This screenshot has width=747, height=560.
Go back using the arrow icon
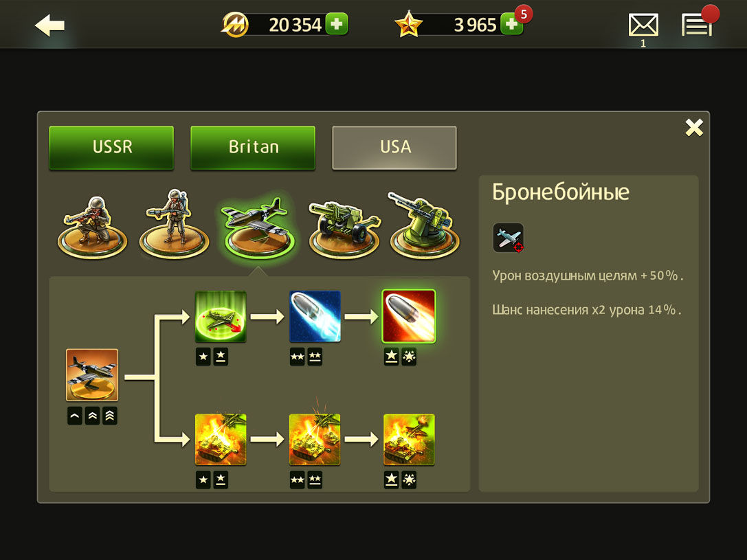pos(49,25)
